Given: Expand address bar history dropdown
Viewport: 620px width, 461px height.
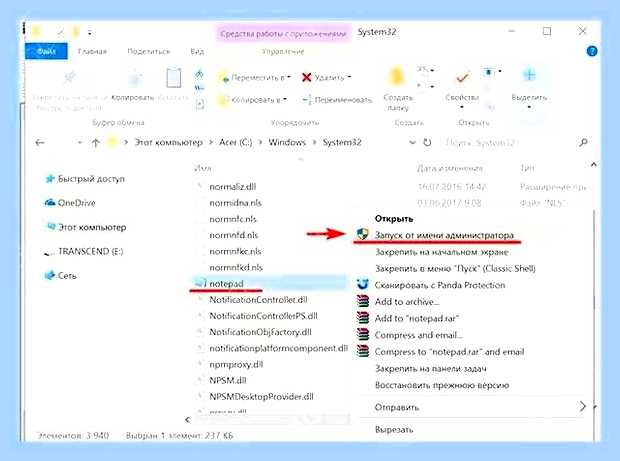Looking at the screenshot, I should 412,142.
